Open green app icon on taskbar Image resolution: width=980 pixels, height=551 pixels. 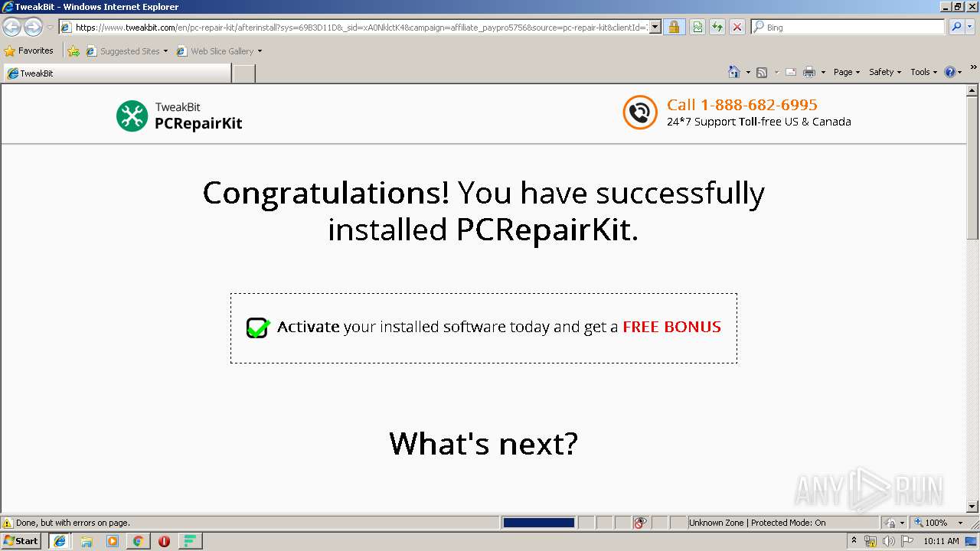point(190,541)
